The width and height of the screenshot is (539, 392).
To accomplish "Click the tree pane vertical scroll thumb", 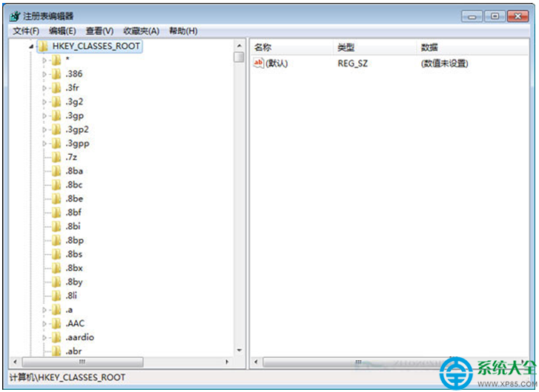I will click(x=239, y=57).
